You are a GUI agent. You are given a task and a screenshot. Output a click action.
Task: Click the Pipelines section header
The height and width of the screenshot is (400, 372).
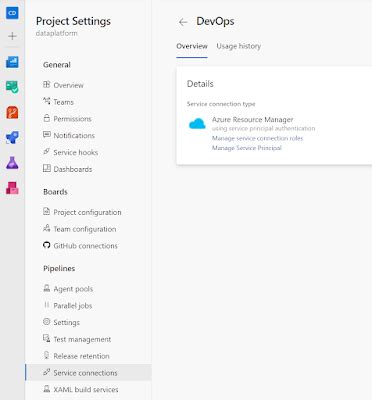pyautogui.click(x=59, y=269)
